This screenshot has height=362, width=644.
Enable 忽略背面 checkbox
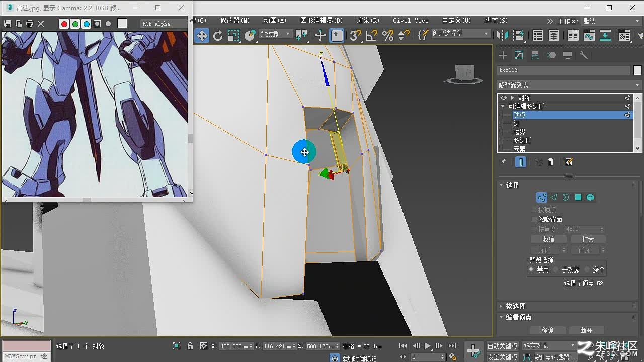[534, 219]
